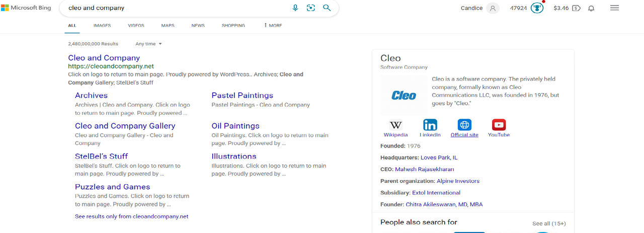
Task: Open the Illustrations sitelink
Action: click(234, 156)
